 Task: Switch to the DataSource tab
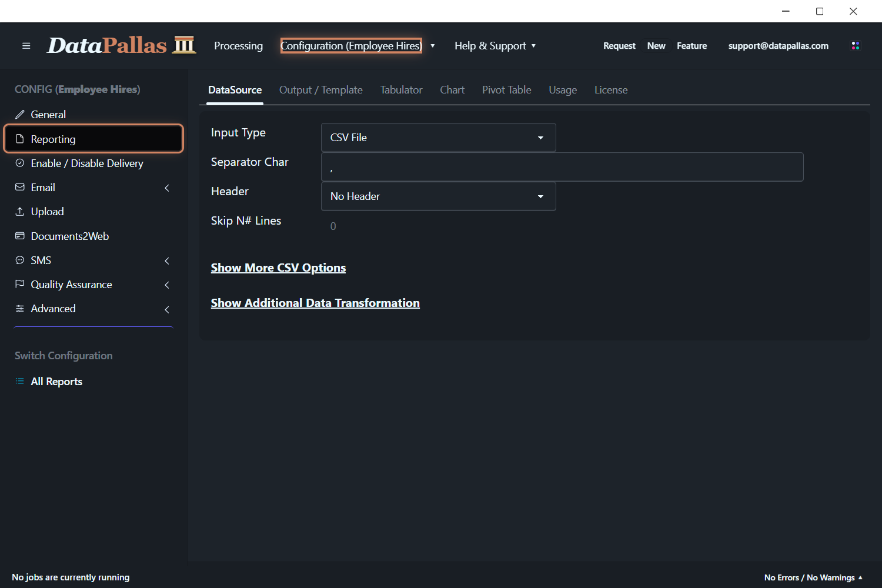tap(235, 90)
